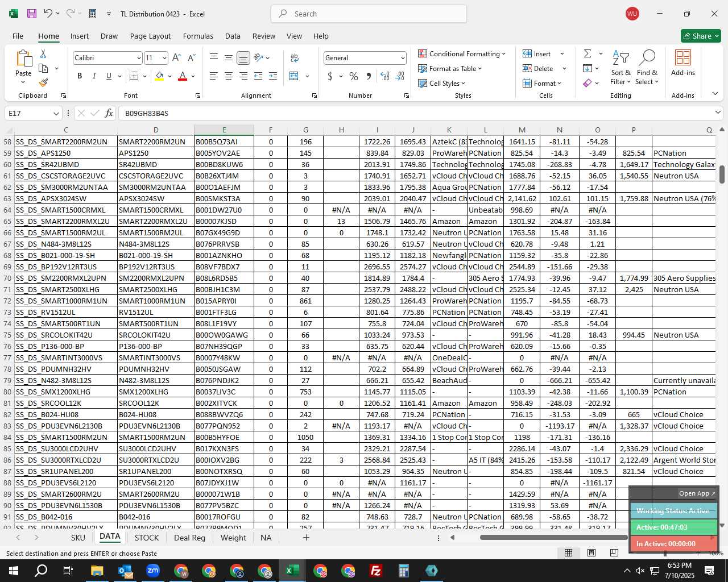Click Delete cells button
Screen dimensions: 728x582
(538, 68)
